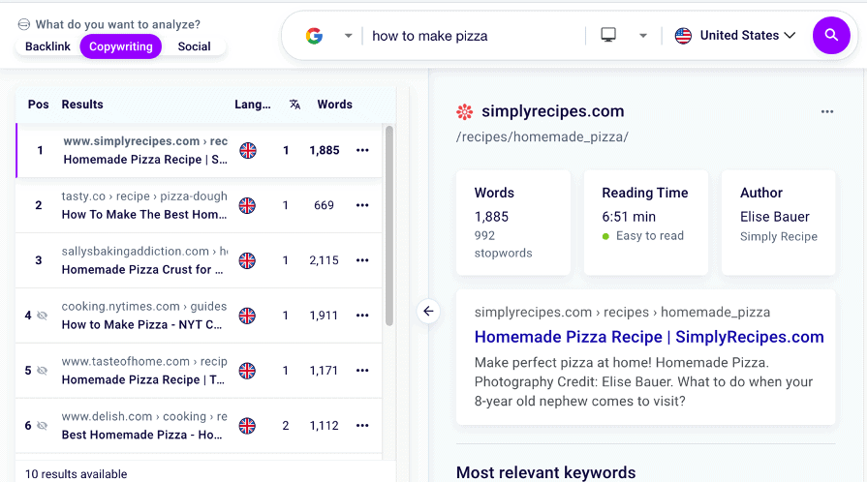Click the Author name 'Elise Bauer'
This screenshot has height=482, width=868.
(774, 217)
